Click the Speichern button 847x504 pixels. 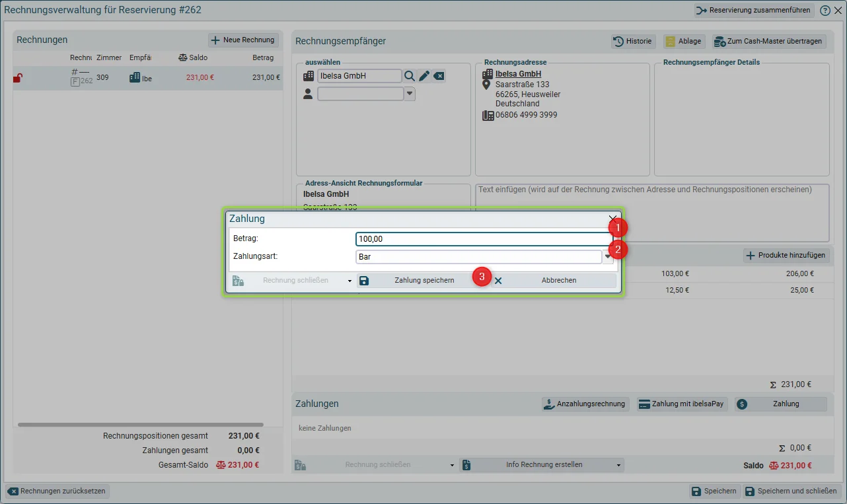(x=714, y=491)
